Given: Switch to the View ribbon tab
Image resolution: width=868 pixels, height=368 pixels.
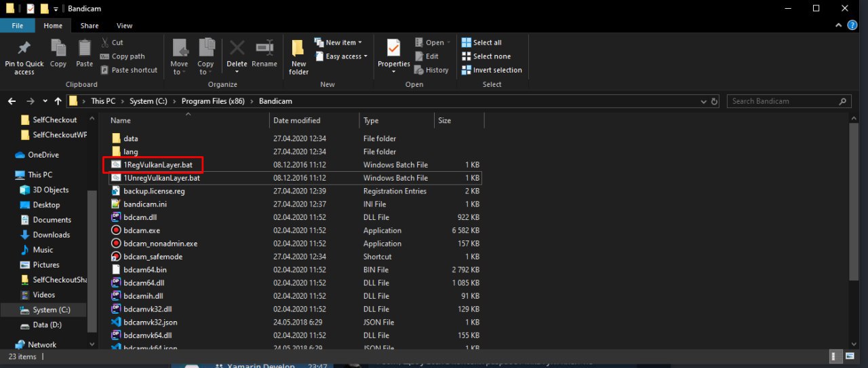Looking at the screenshot, I should 125,26.
